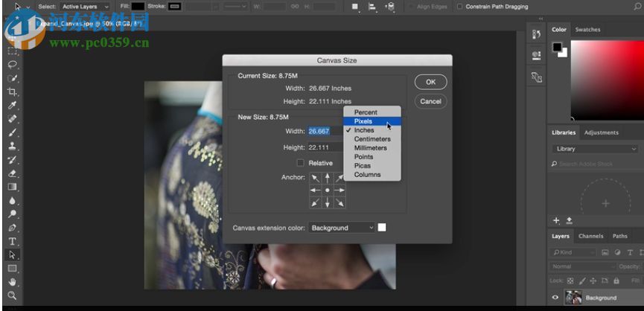Viewport: 644px width, 311px height.
Task: Open the tool preset picker arrow
Action: click(x=28, y=7)
